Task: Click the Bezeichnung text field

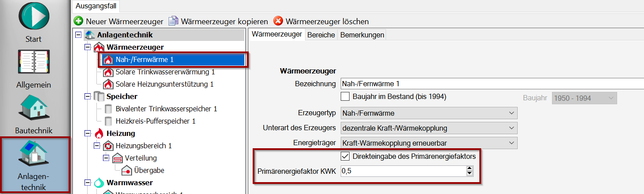Action: [x=492, y=83]
